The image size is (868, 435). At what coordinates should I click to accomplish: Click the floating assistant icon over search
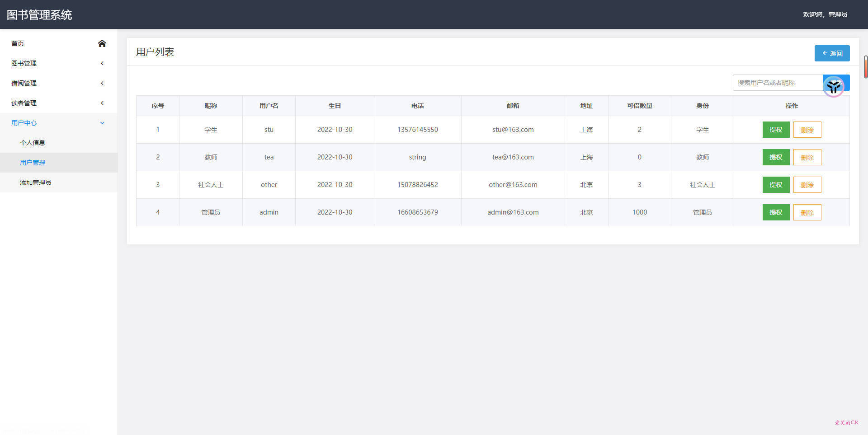[833, 86]
